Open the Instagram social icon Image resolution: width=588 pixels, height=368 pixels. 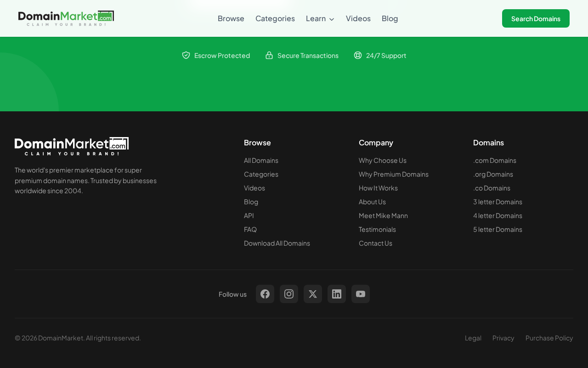click(289, 294)
